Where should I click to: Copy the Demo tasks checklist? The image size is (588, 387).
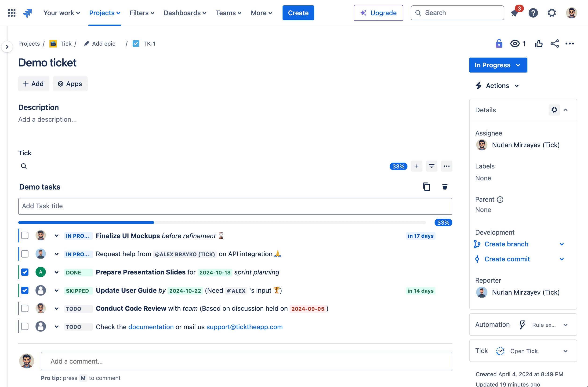426,187
